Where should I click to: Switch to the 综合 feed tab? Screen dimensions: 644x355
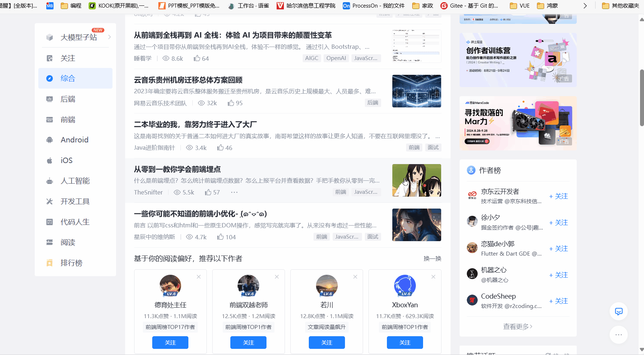pyautogui.click(x=68, y=78)
